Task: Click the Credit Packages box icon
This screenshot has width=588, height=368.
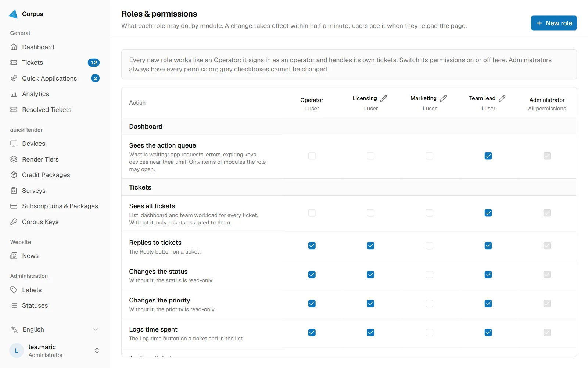Action: [x=14, y=175]
